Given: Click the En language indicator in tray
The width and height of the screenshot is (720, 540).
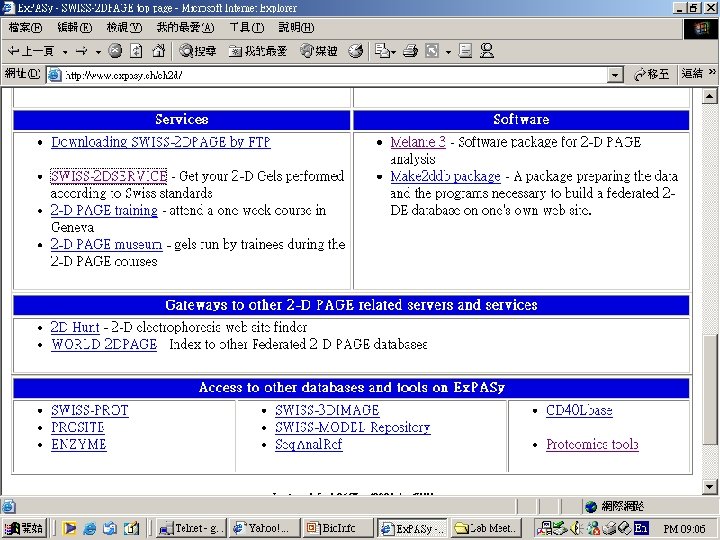Looking at the screenshot, I should [641, 528].
